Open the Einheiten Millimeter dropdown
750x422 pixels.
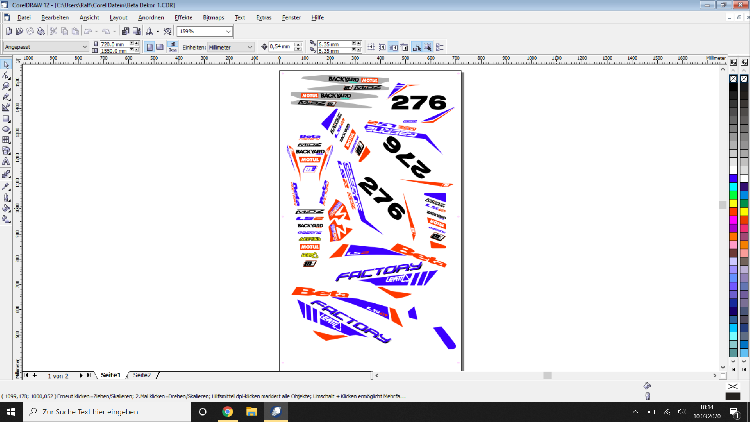(250, 47)
